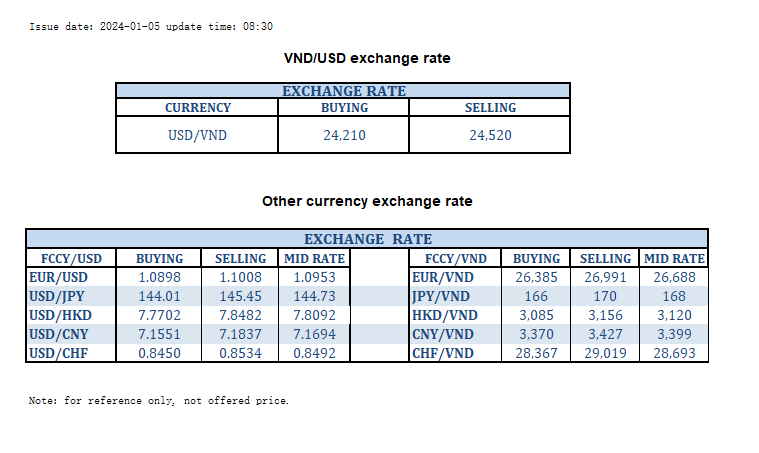Click the CHF/VND mid rate 28,693

tap(674, 352)
